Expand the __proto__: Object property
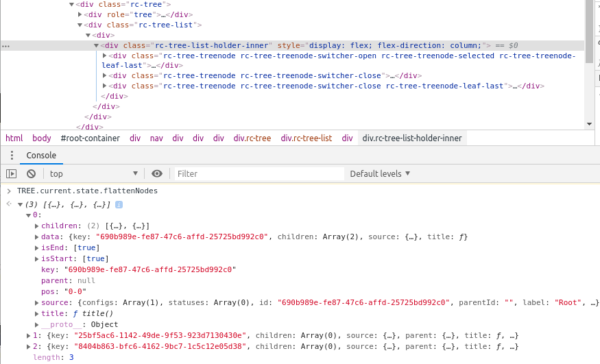 (x=37, y=325)
